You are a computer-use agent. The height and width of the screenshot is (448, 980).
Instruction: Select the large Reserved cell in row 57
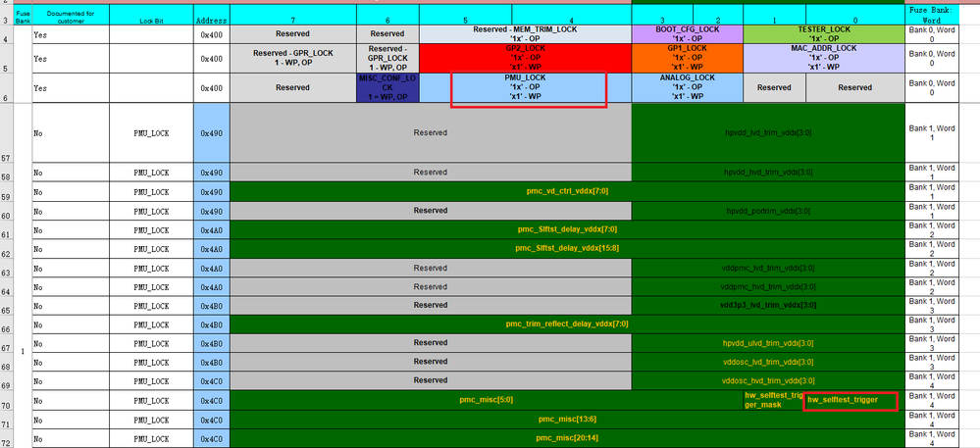pyautogui.click(x=431, y=133)
